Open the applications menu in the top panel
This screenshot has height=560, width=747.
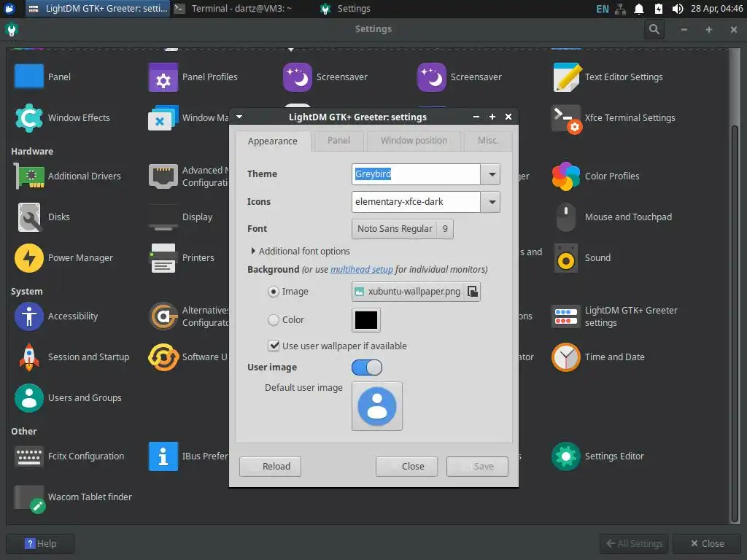[9, 9]
